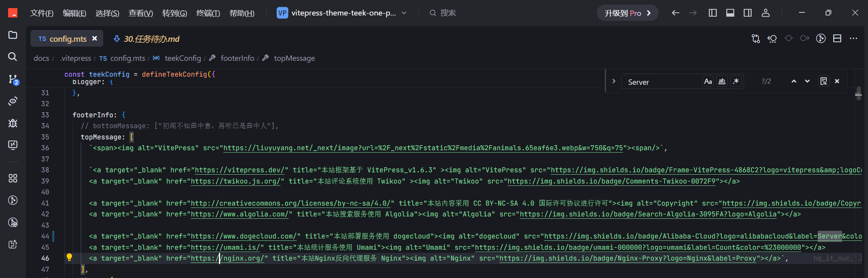The width and height of the screenshot is (868, 278).
Task: Open the 查看(V) menu
Action: (141, 13)
